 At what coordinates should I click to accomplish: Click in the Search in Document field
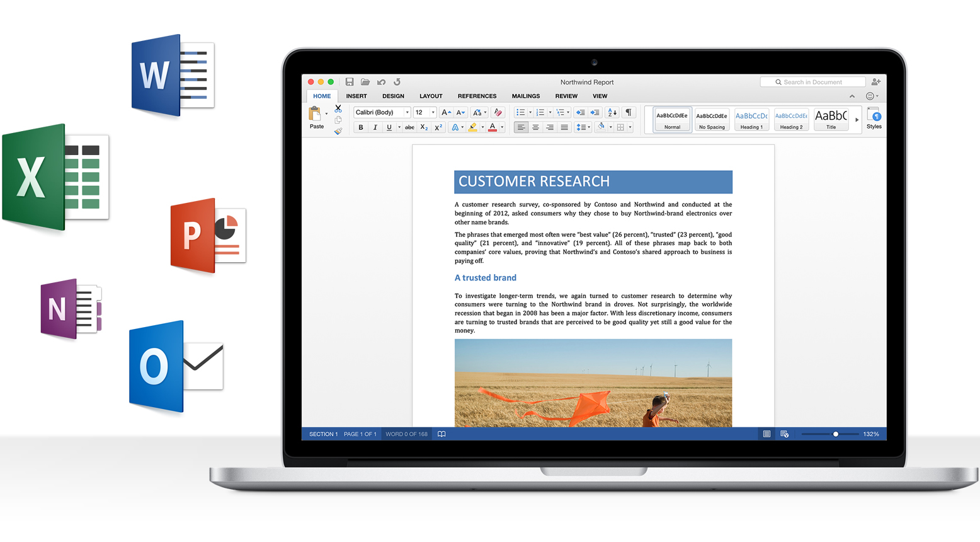coord(813,82)
